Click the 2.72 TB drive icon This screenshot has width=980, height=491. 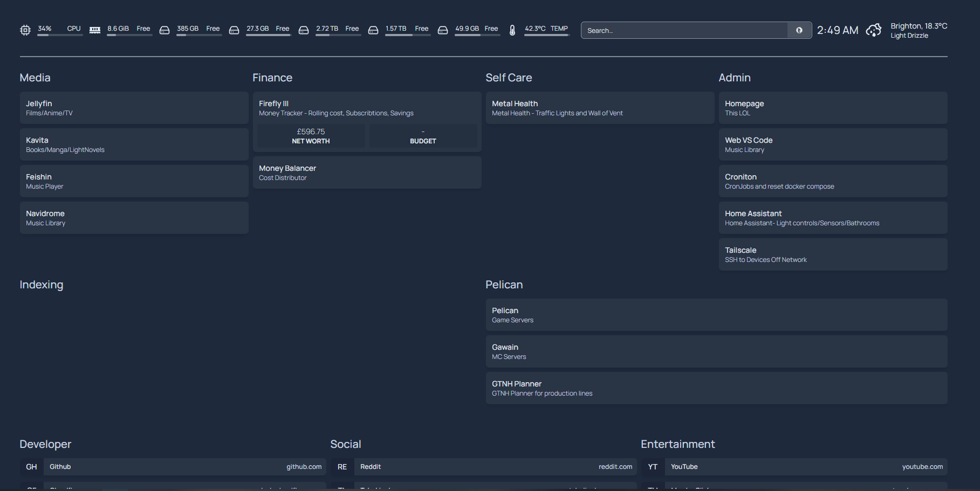point(304,30)
